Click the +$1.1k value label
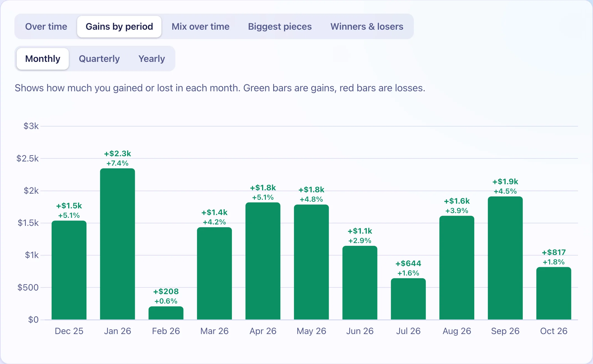This screenshot has height=364, width=593. pos(360,231)
